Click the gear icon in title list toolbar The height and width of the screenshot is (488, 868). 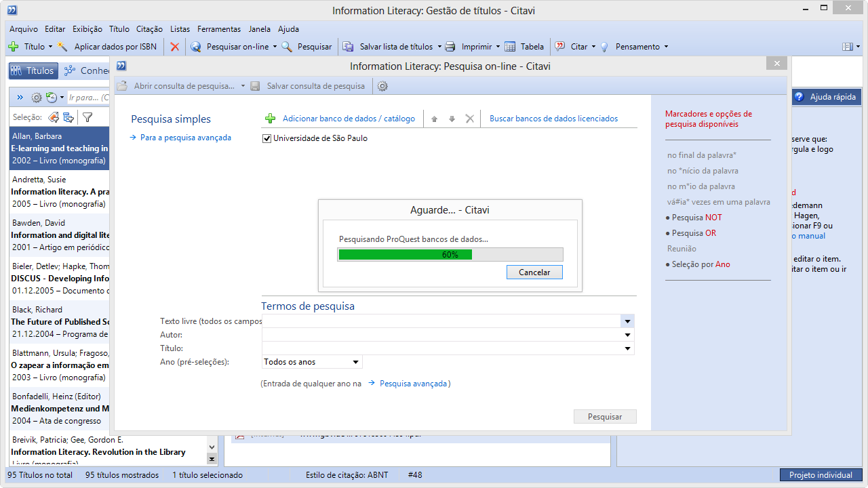[37, 98]
